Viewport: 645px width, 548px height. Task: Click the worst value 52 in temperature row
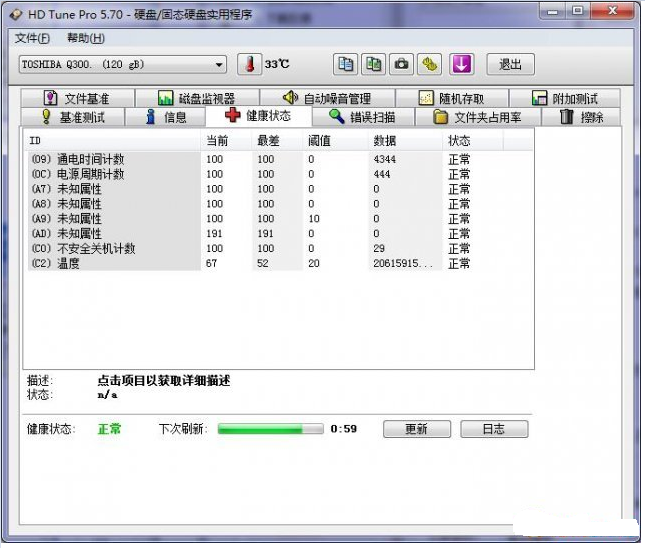[262, 263]
